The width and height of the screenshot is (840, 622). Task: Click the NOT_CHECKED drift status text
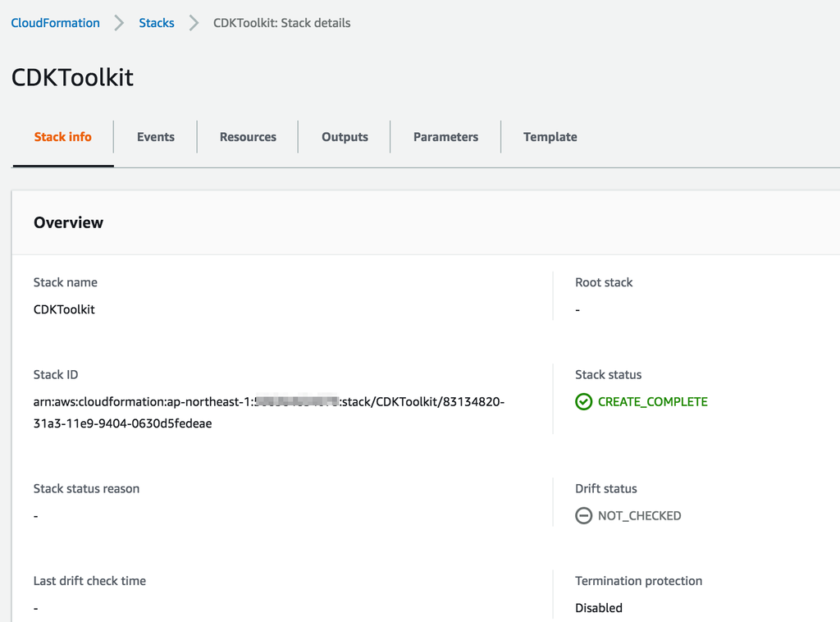click(x=640, y=516)
